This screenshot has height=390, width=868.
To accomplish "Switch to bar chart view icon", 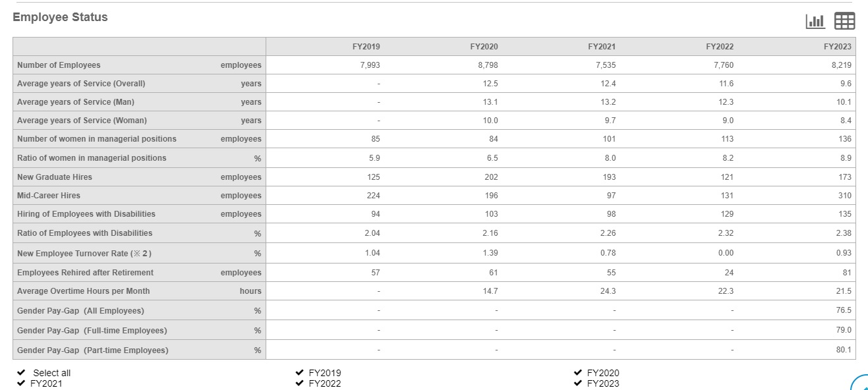I will pyautogui.click(x=815, y=21).
